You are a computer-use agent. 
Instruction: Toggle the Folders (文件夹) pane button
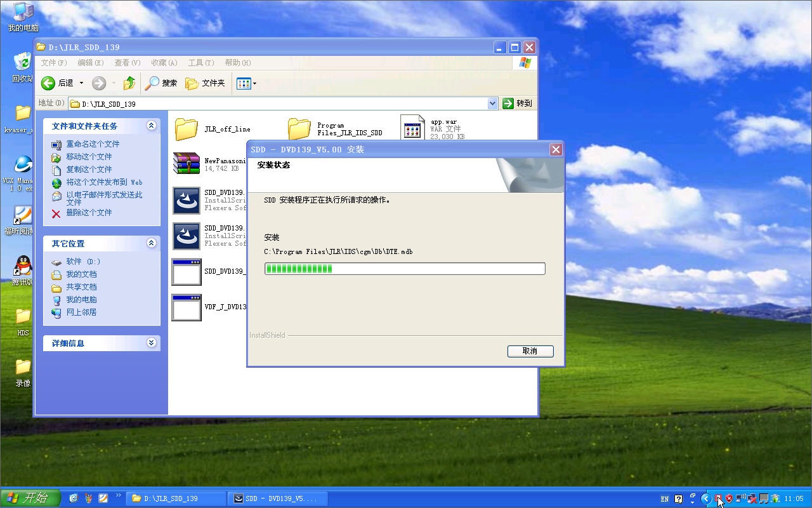point(205,83)
